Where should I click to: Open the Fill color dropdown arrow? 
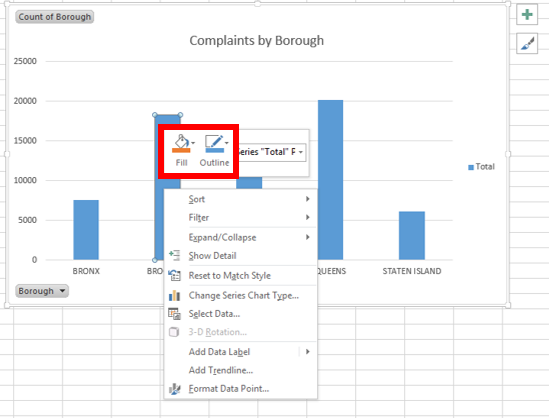(193, 143)
